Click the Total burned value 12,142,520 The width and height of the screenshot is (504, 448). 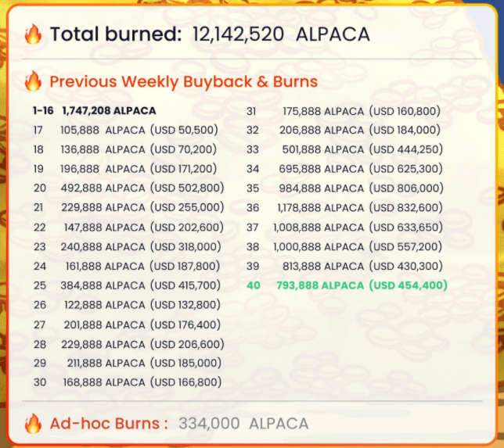[238, 34]
